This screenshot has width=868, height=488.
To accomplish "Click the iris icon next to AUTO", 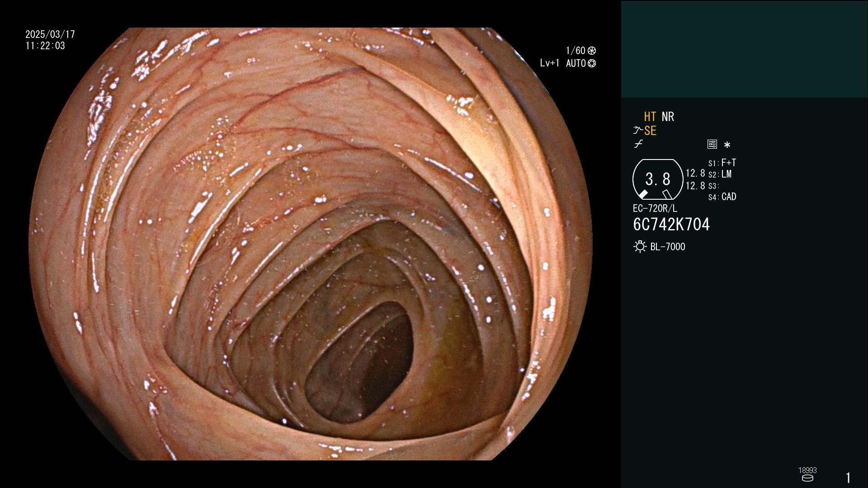I will 592,64.
